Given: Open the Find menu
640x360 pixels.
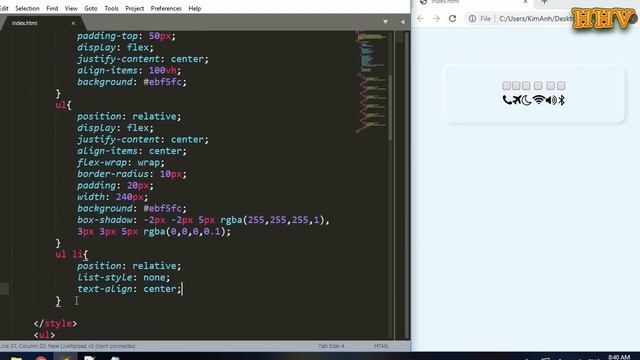Looking at the screenshot, I should point(52,8).
